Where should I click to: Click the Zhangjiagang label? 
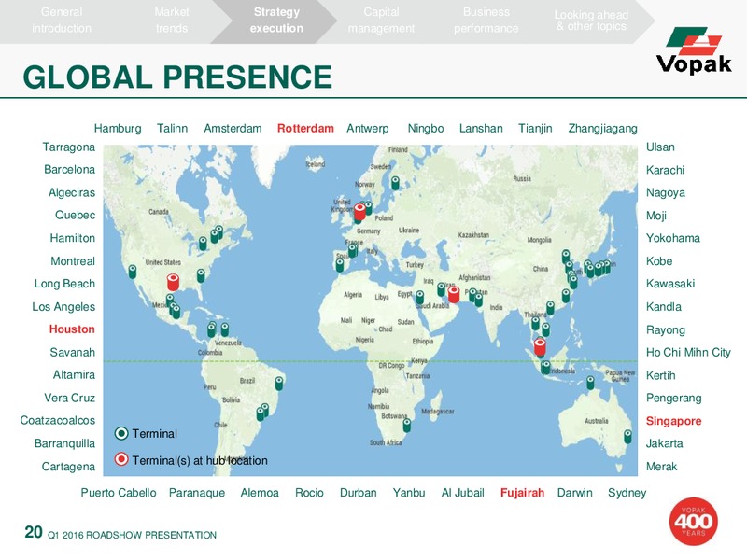[602, 129]
